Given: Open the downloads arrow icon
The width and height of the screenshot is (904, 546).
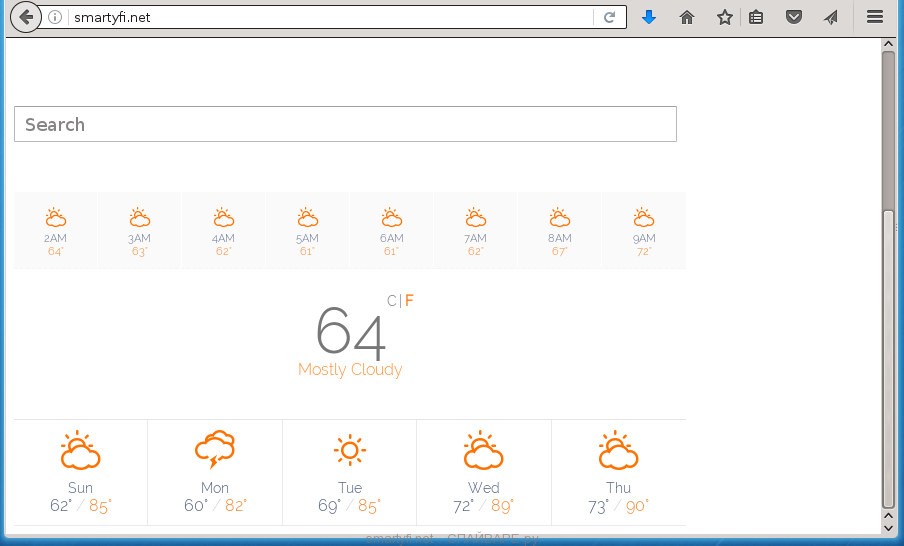Looking at the screenshot, I should [649, 17].
